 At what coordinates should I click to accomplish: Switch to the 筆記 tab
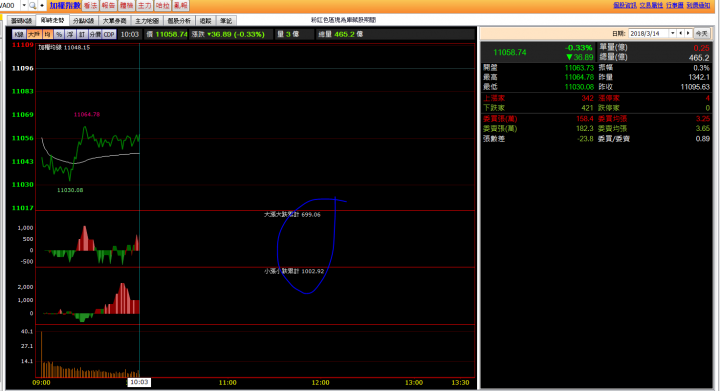226,21
